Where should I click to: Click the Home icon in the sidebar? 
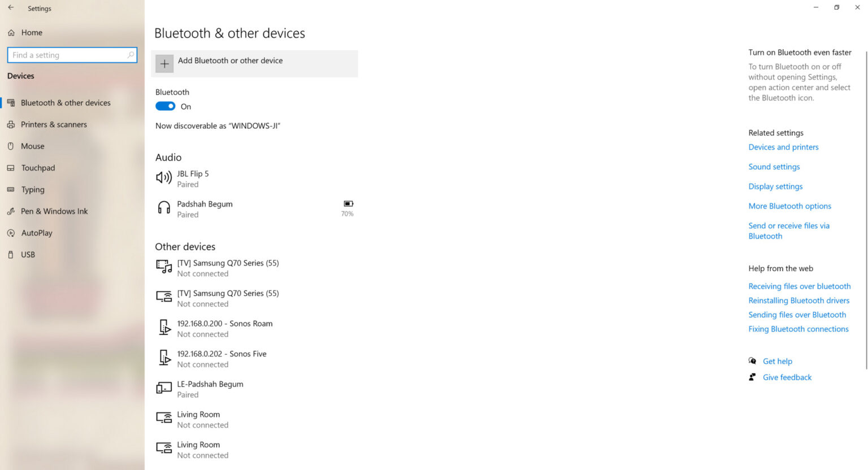pyautogui.click(x=11, y=33)
